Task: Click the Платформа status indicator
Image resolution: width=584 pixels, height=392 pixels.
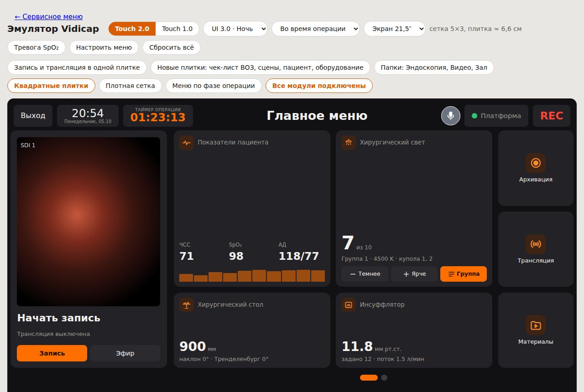Action: pos(496,116)
